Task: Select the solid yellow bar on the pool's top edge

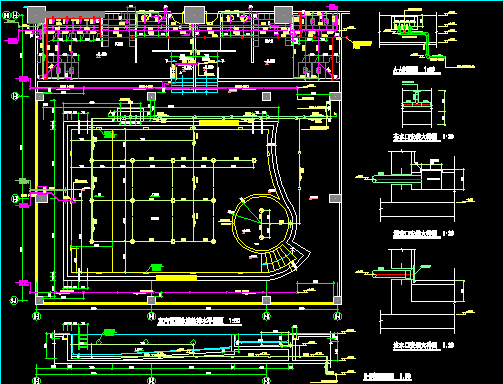Action: [219, 123]
